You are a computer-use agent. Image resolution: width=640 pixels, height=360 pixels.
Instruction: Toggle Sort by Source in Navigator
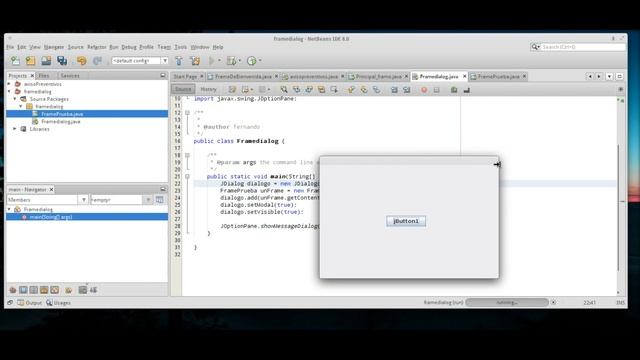point(93,290)
